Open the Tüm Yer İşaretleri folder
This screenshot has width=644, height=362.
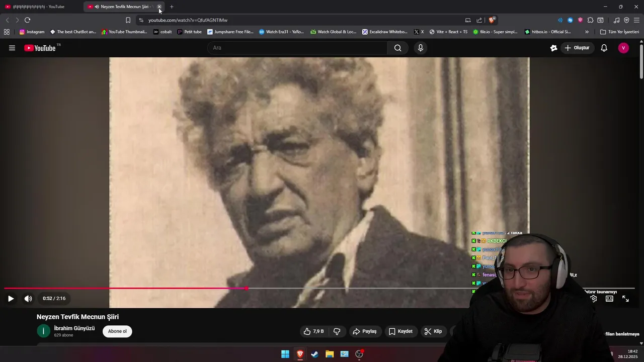(619, 32)
